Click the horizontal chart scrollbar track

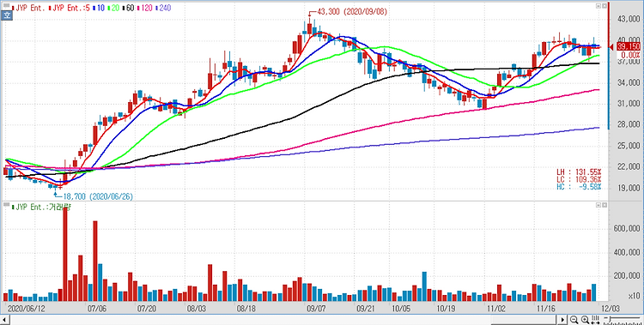[x=284, y=320]
